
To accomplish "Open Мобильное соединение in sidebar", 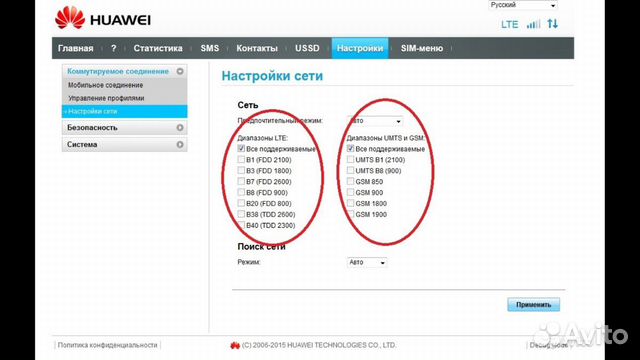I will point(105,85).
